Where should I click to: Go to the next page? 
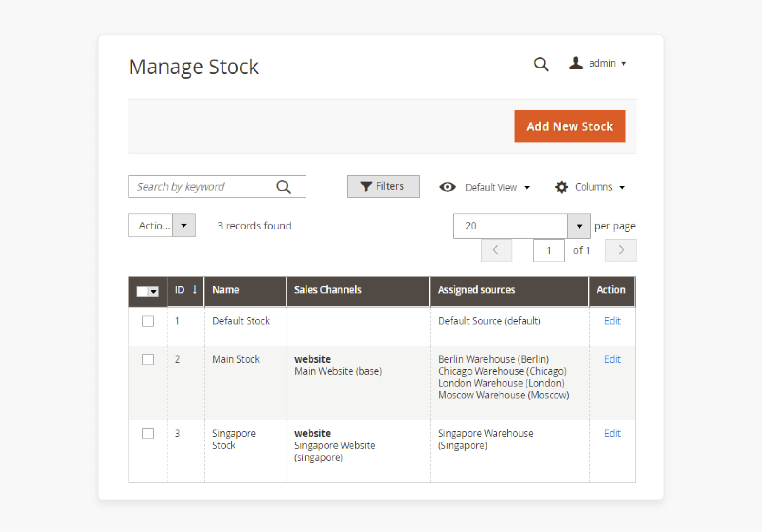[620, 250]
